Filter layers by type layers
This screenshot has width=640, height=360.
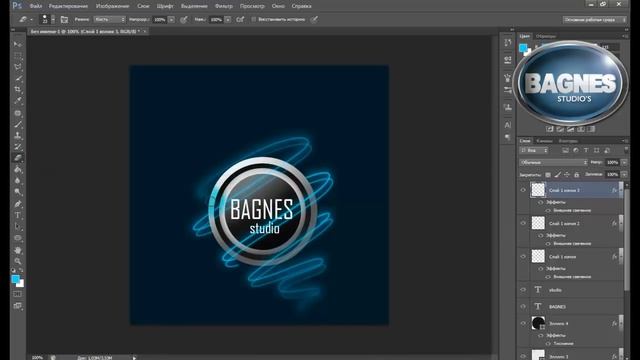pos(586,150)
